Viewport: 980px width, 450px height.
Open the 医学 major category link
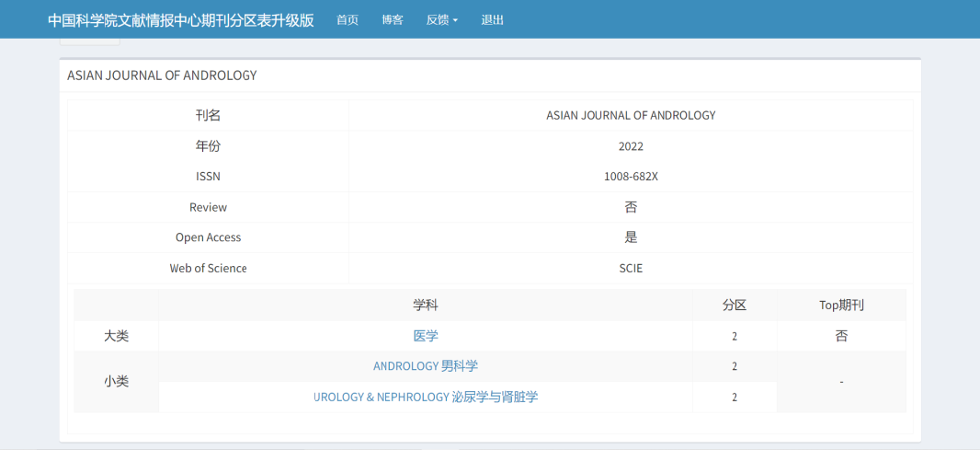(x=426, y=336)
